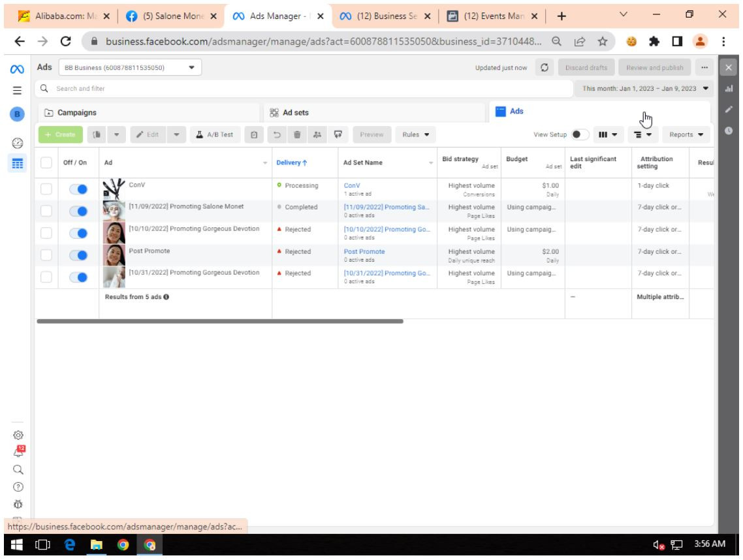Open notifications bell with 12 badge
Image resolution: width=743 pixels, height=560 pixels.
point(18,452)
